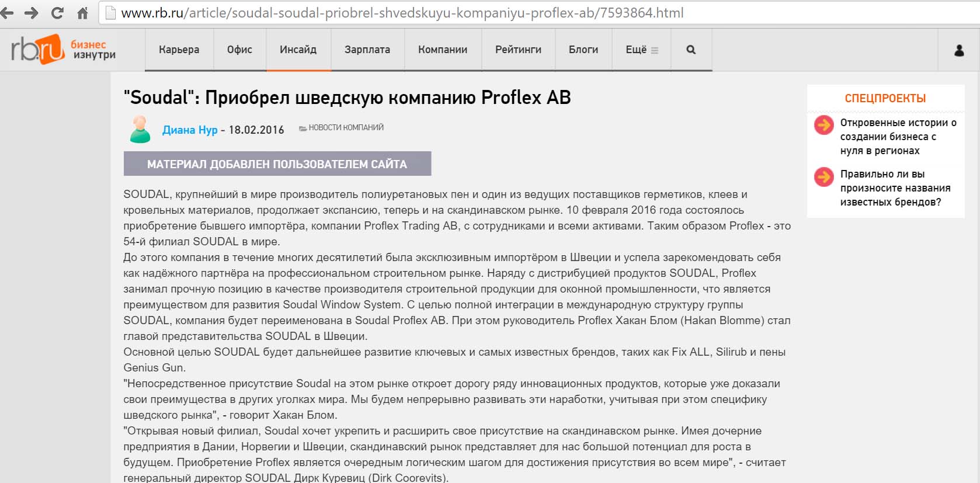This screenshot has width=980, height=483.
Task: Click the бизнес изнутри tagline
Action: pyautogui.click(x=93, y=50)
